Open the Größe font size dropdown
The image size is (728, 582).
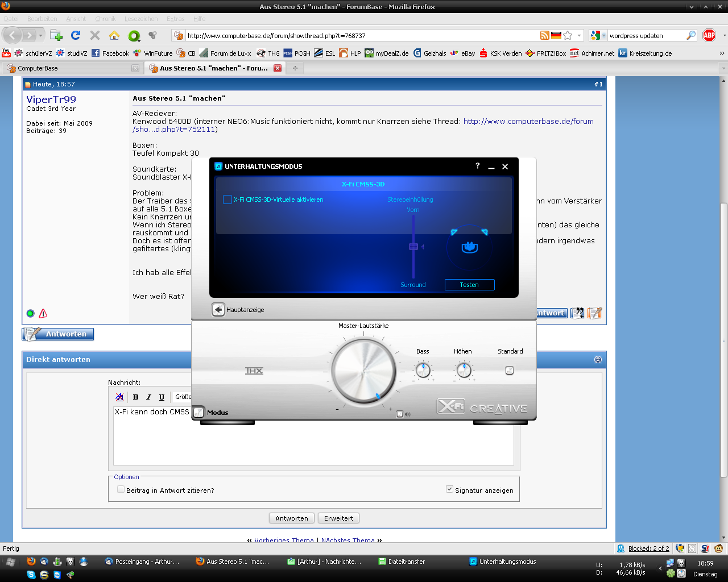click(183, 397)
